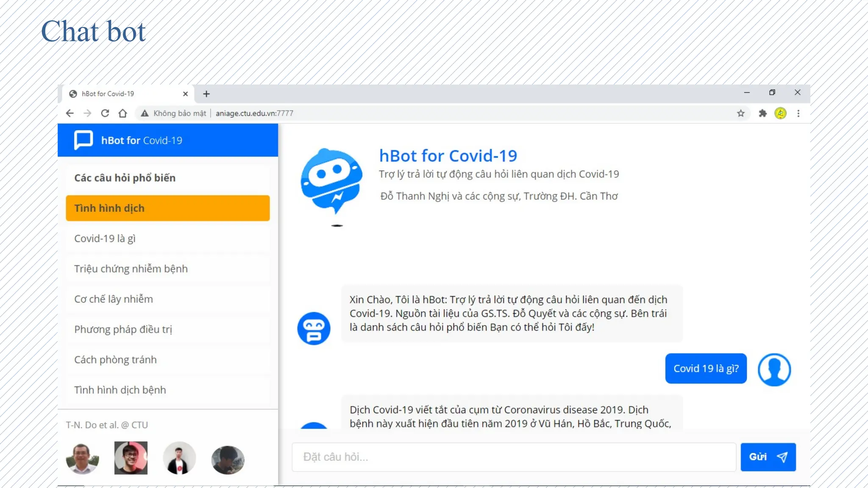
Task: Select the 'Tình hình dịch' orange item
Action: tap(167, 208)
